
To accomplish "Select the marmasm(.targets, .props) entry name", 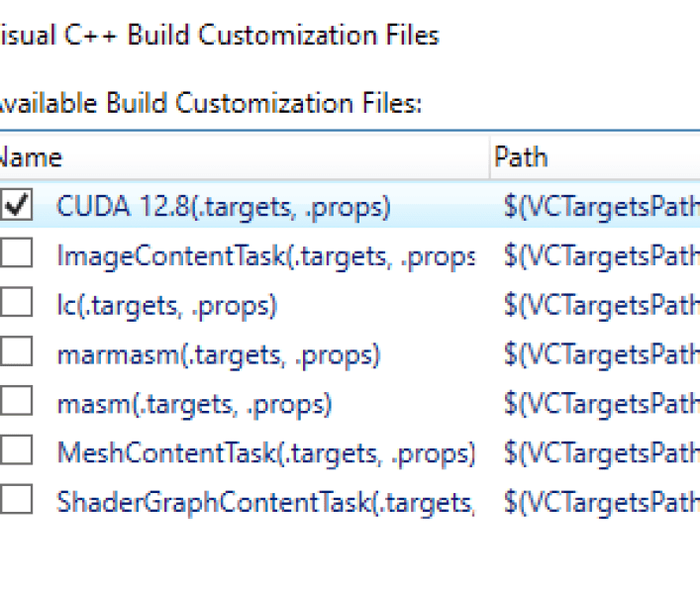I will tap(219, 354).
